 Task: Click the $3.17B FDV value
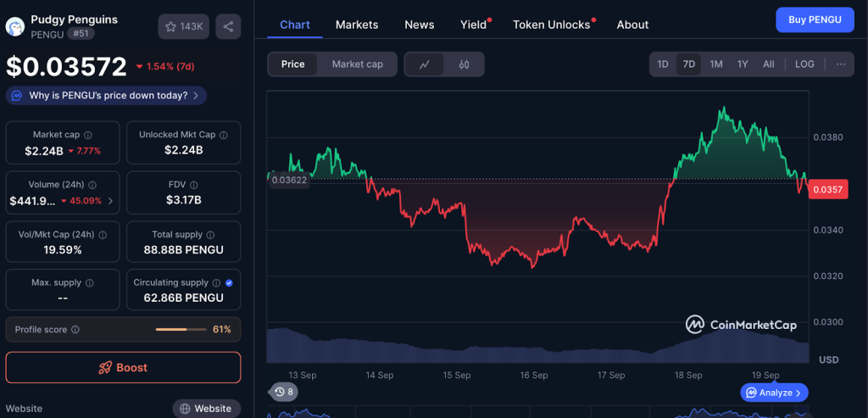tap(183, 200)
